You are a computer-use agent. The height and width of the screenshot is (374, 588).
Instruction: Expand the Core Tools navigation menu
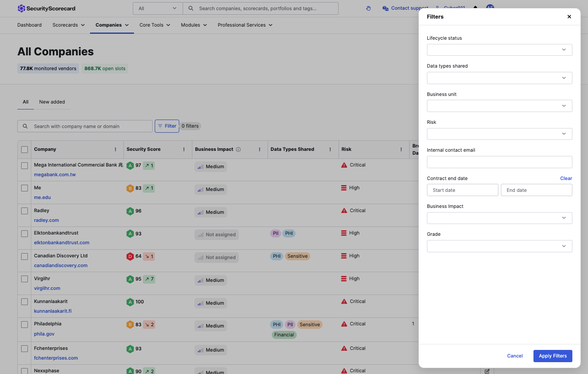click(155, 25)
